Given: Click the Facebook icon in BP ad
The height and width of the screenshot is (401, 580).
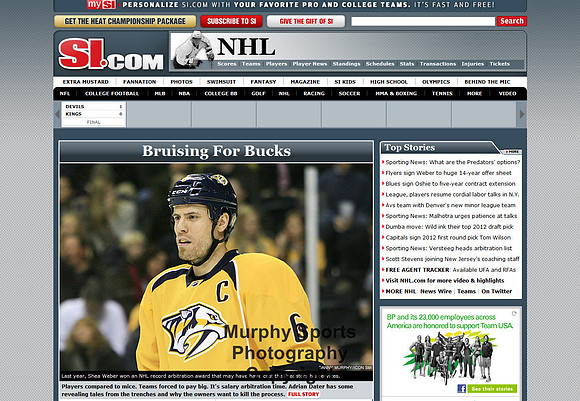Looking at the screenshot, I should point(461,388).
